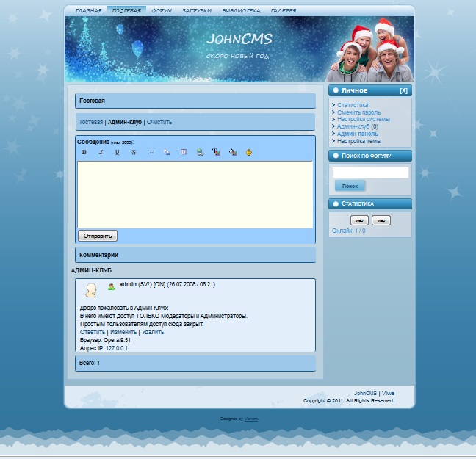The height and width of the screenshot is (459, 476).
Task: Open the Viwa footer link
Action: pos(388,393)
